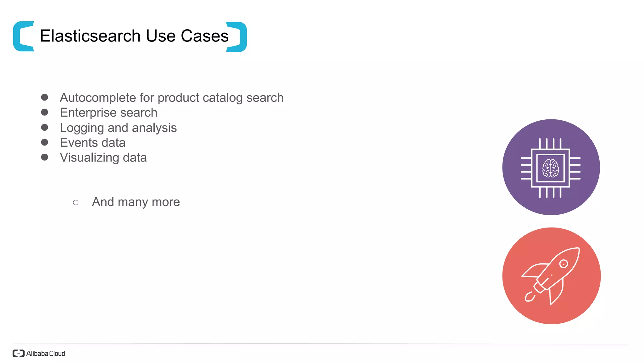Click the brain symbol inside the chip
This screenshot has width=644, height=362.
[551, 168]
